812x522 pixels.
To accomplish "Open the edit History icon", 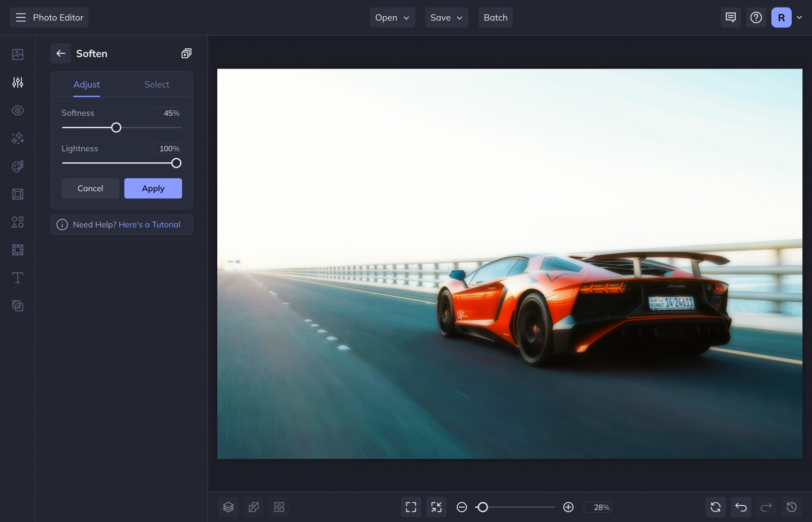I will (x=791, y=507).
